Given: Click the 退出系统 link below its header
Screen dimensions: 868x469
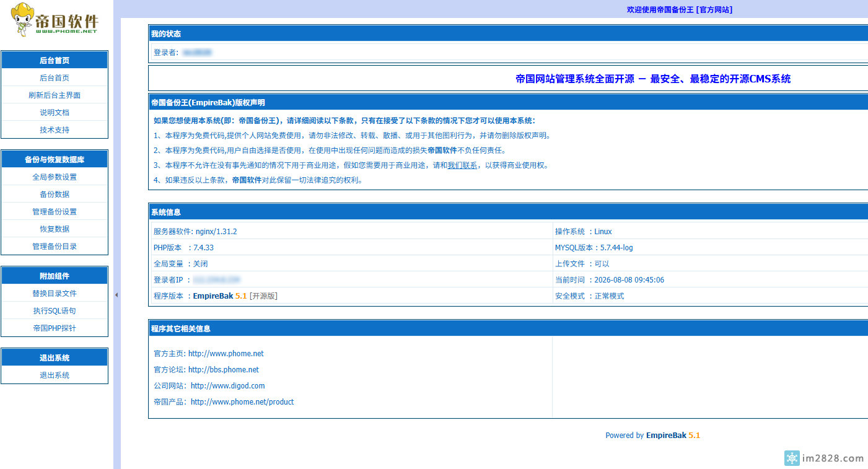Looking at the screenshot, I should 55,375.
